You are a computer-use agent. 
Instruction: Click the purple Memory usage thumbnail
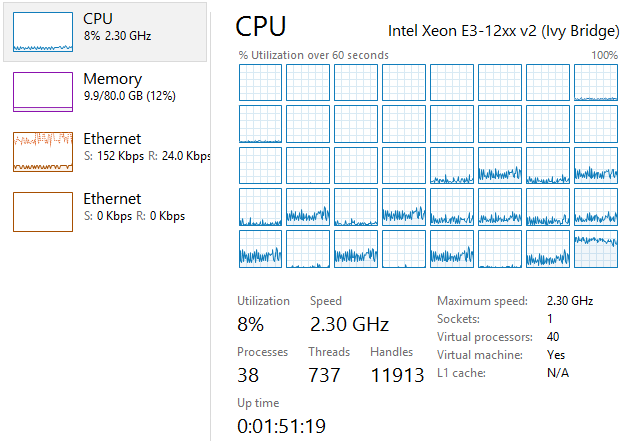(43, 92)
